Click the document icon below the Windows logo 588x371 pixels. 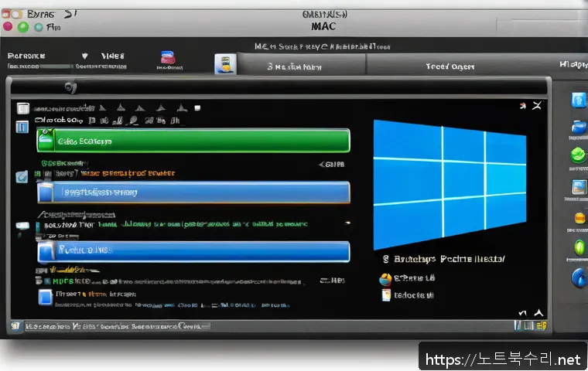pos(385,295)
